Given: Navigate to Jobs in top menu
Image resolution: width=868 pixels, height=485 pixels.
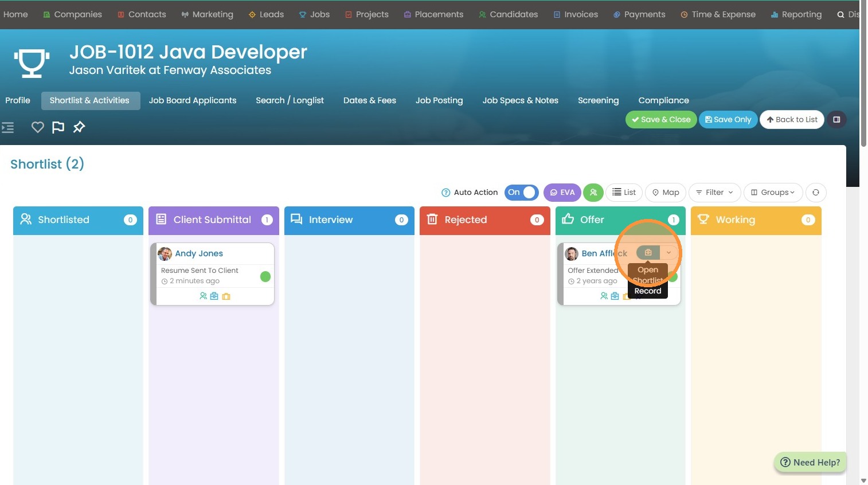Looking at the screenshot, I should tap(314, 14).
